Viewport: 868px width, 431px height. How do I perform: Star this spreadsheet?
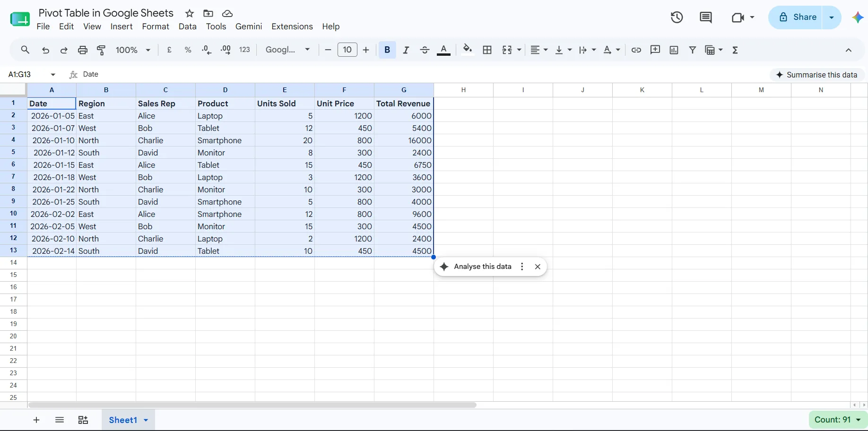tap(190, 13)
